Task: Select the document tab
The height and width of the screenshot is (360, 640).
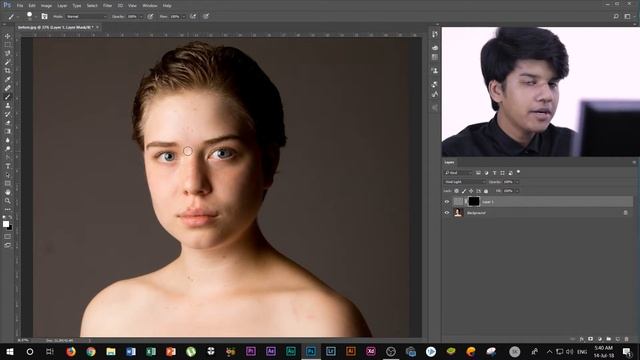Action: [x=56, y=27]
